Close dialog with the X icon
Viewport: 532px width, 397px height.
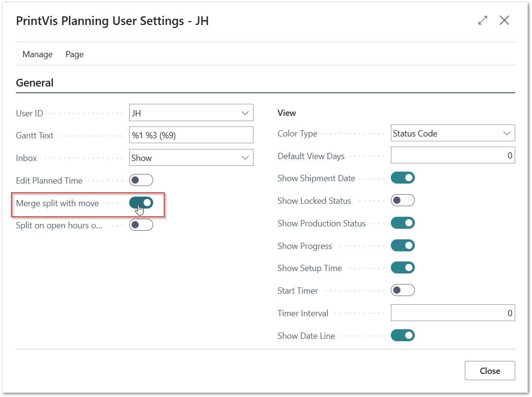tap(504, 20)
